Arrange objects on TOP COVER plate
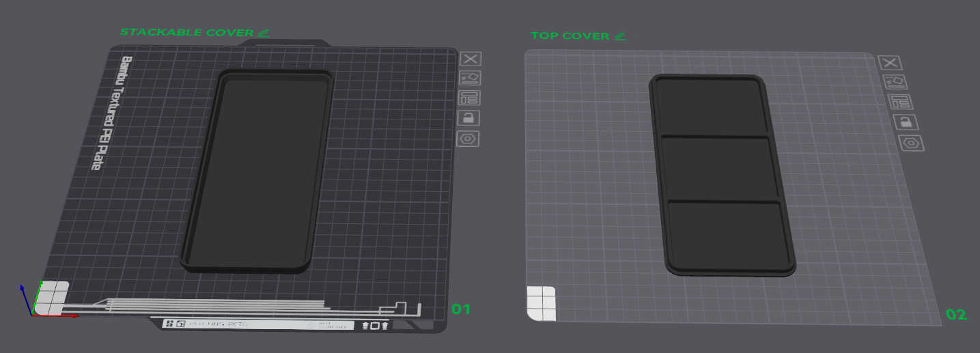This screenshot has height=353, width=980. point(900,102)
